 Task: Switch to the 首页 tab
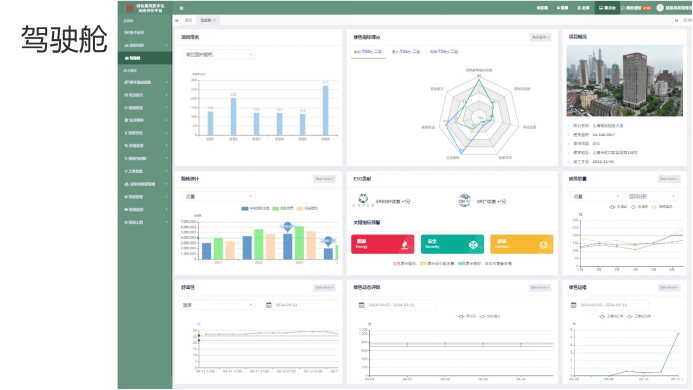[188, 20]
